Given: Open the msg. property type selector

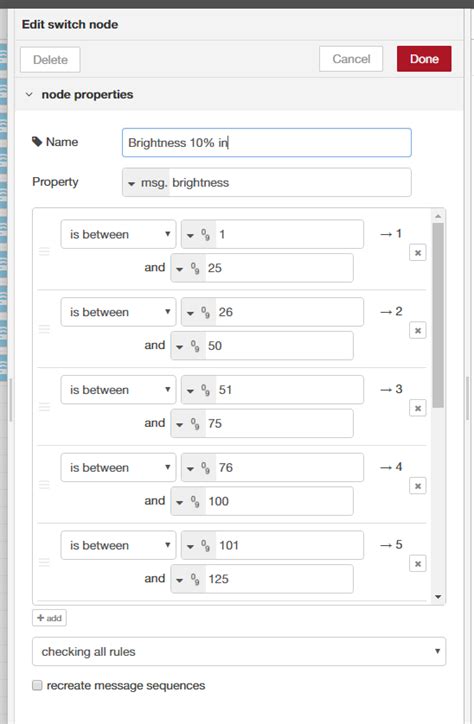Looking at the screenshot, I should 146,183.
